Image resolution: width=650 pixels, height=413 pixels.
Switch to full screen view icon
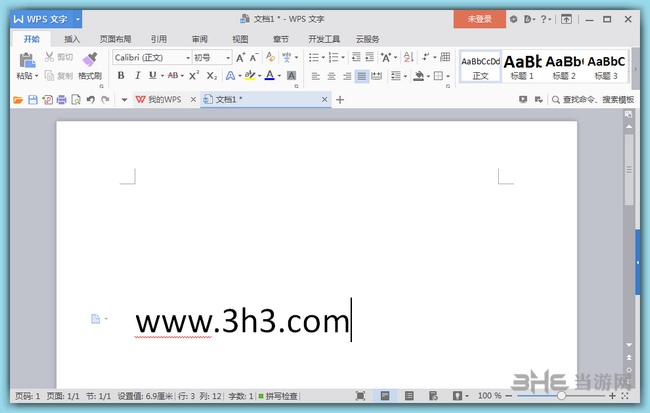360,396
